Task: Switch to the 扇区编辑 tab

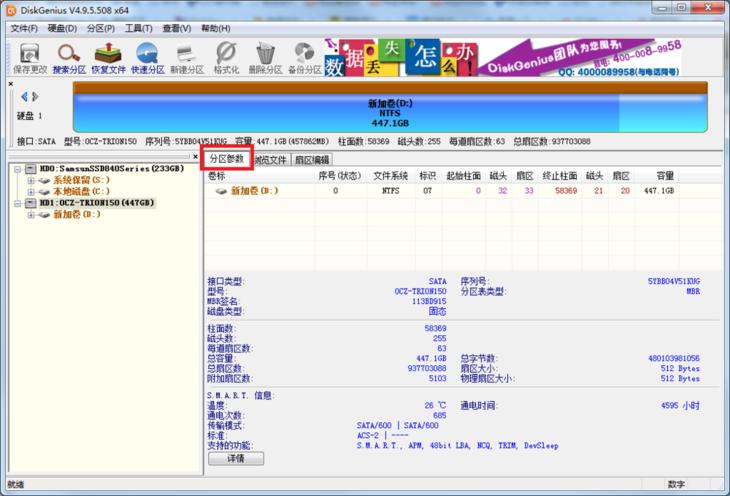Action: click(x=312, y=160)
